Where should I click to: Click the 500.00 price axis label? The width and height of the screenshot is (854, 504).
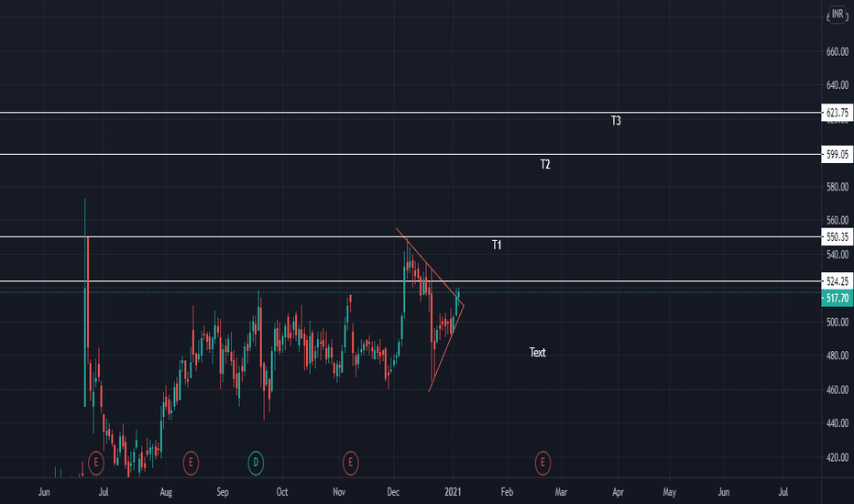click(x=838, y=322)
